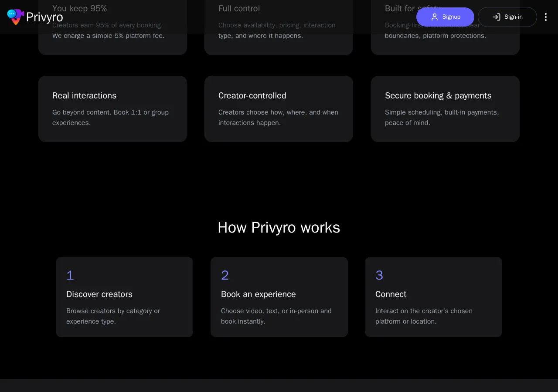Select the Creator-controlled feature card
The width and height of the screenshot is (558, 392).
tap(279, 108)
